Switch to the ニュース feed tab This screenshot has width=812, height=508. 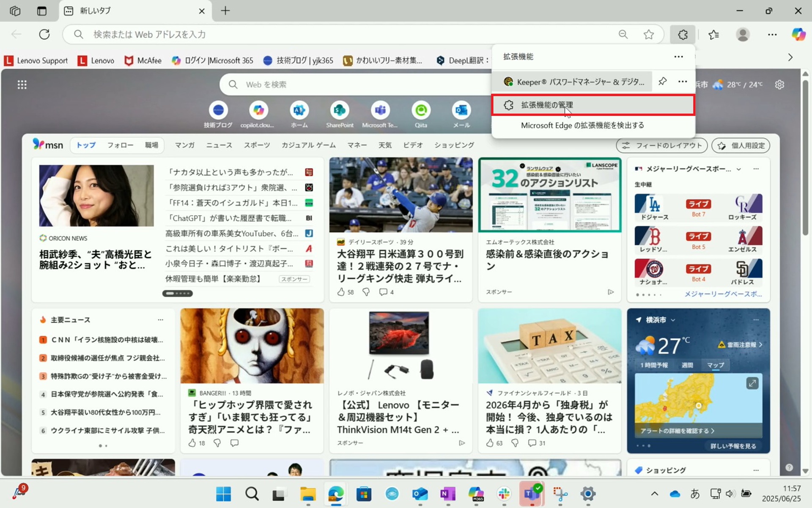tap(219, 145)
